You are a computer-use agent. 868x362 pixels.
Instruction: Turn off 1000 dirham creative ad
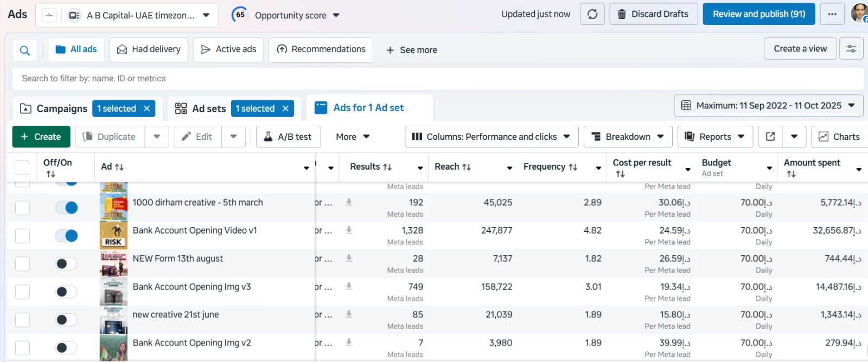click(67, 208)
